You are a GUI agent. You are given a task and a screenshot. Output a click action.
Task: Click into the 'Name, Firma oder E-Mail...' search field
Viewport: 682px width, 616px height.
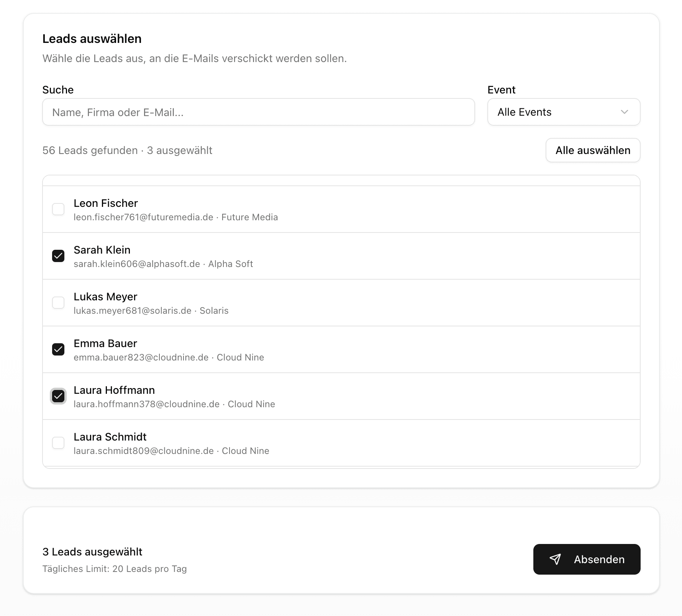[258, 112]
